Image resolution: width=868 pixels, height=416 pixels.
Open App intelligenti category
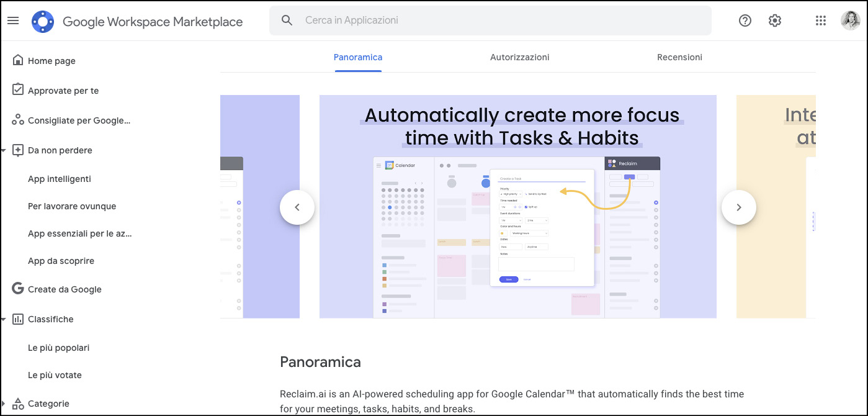coord(60,179)
